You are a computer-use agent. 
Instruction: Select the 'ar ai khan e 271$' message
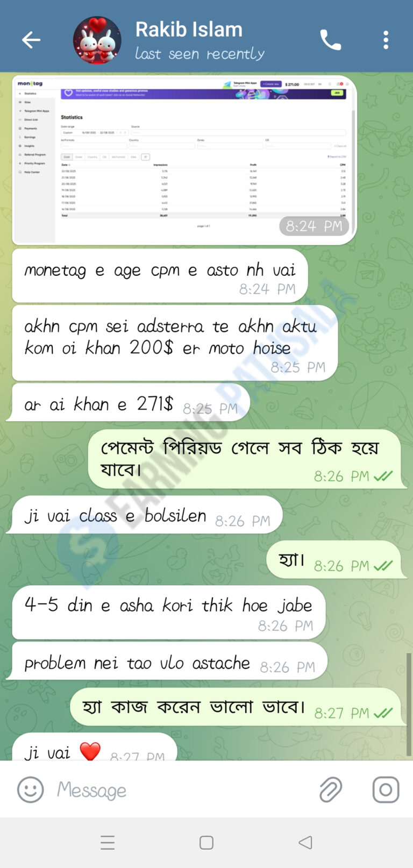coord(128,403)
